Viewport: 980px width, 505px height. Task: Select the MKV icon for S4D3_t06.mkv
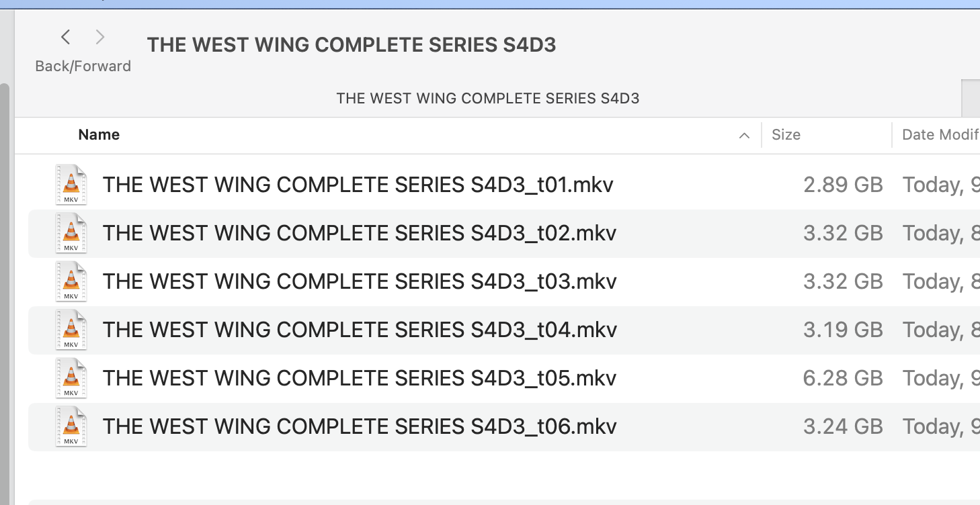[x=71, y=426]
